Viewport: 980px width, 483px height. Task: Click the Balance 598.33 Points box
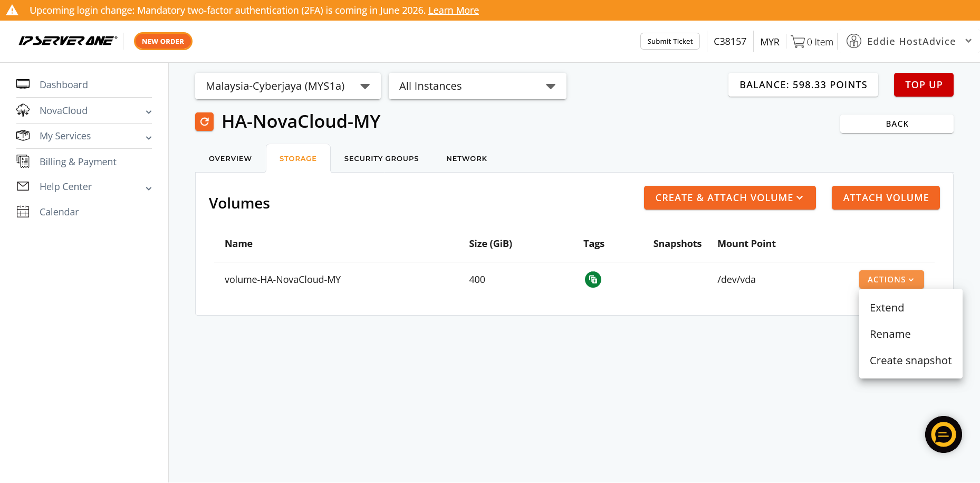point(803,85)
